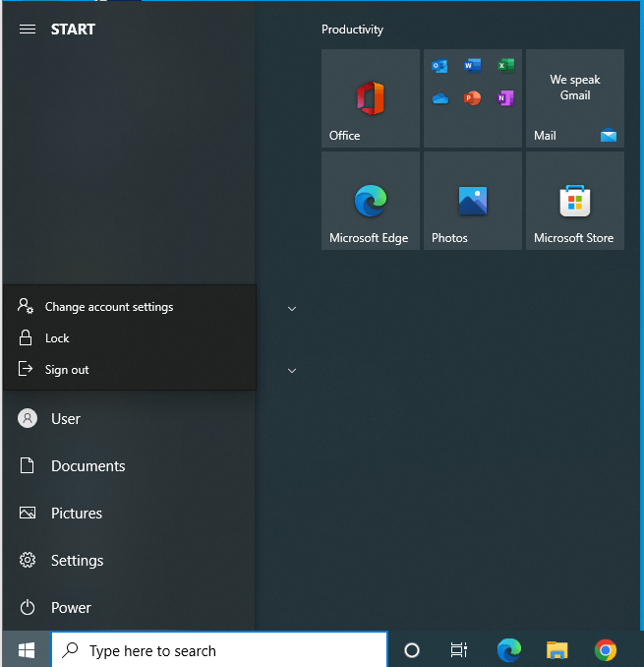Open OneNote from the small icons tile
Screen dimensions: 644x667
coord(505,98)
